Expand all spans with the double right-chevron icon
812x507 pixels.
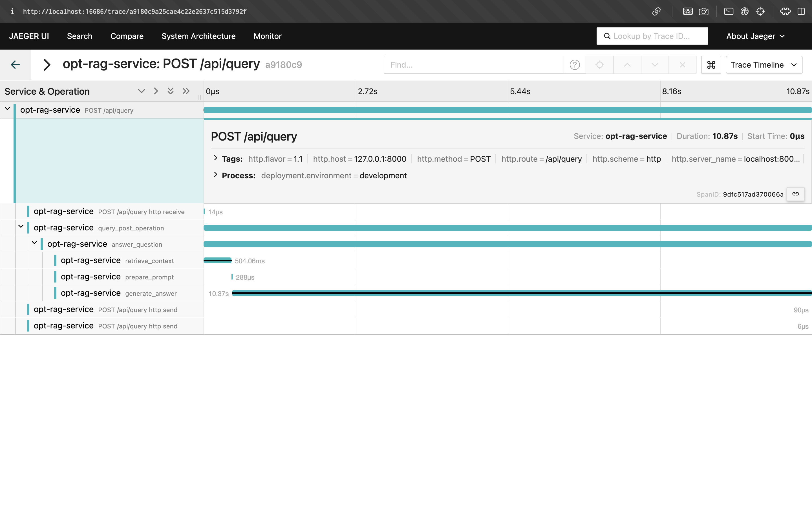(x=186, y=91)
